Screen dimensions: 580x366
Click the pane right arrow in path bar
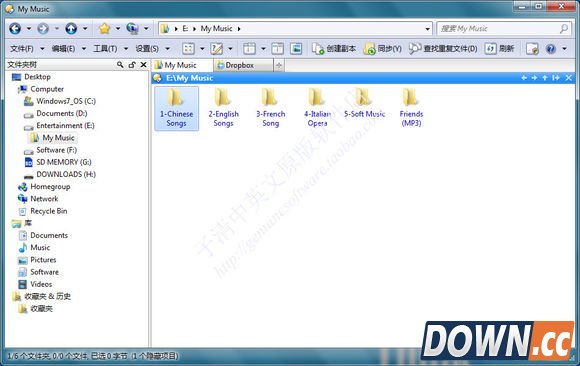pos(534,78)
